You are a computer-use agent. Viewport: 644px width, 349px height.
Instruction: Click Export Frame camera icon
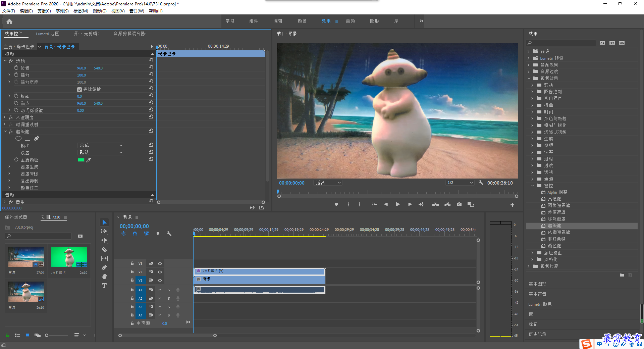(x=459, y=204)
